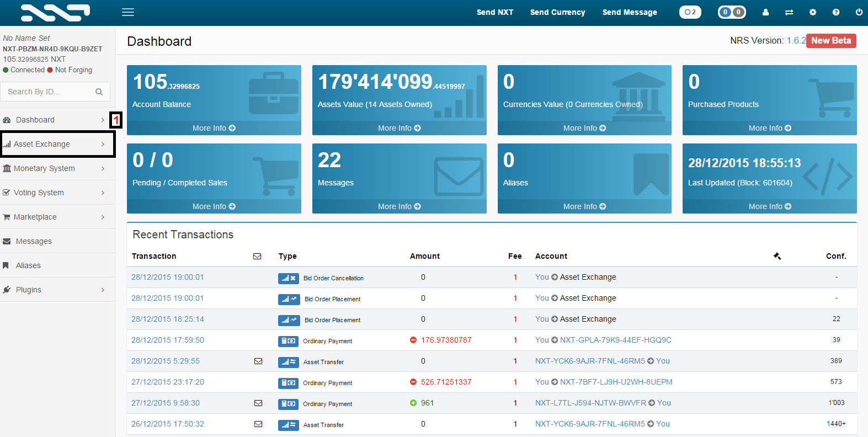Screen dimensions: 868x437
Task: Open the NRS version 1.6.2 link
Action: pyautogui.click(x=796, y=41)
